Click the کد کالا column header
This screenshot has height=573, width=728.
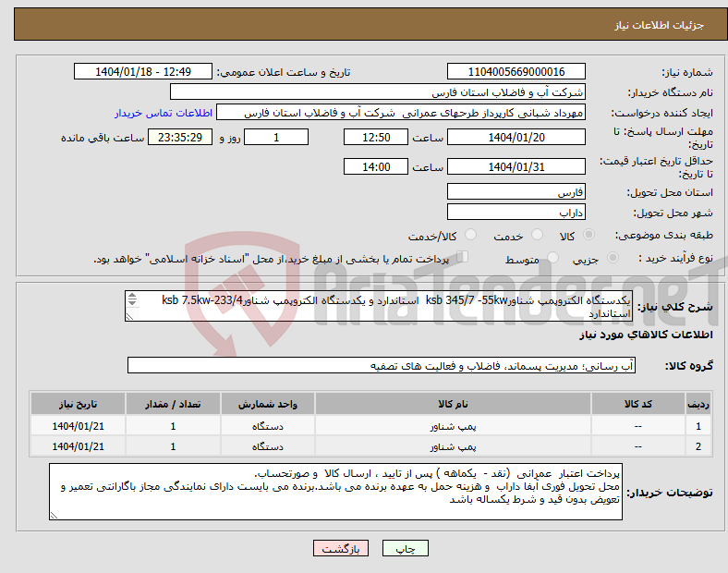(638, 404)
